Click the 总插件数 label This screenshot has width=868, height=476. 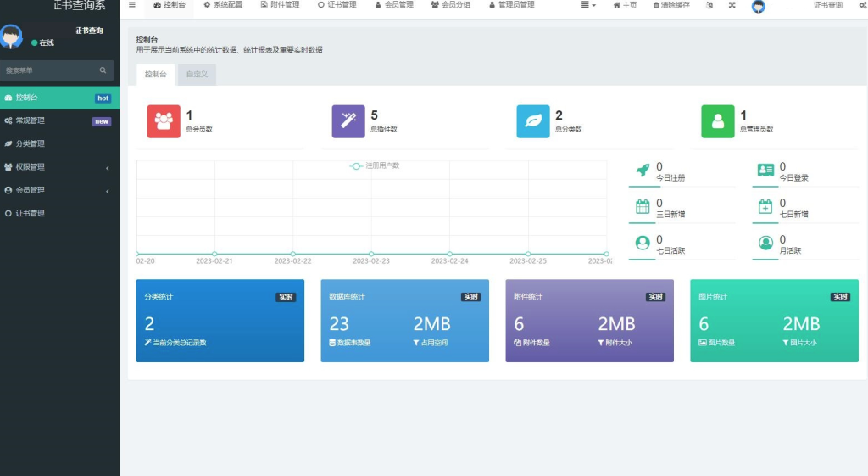point(384,129)
